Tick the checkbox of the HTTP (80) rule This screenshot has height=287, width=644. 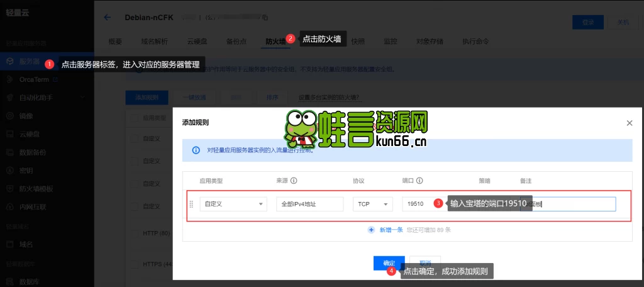point(134,234)
